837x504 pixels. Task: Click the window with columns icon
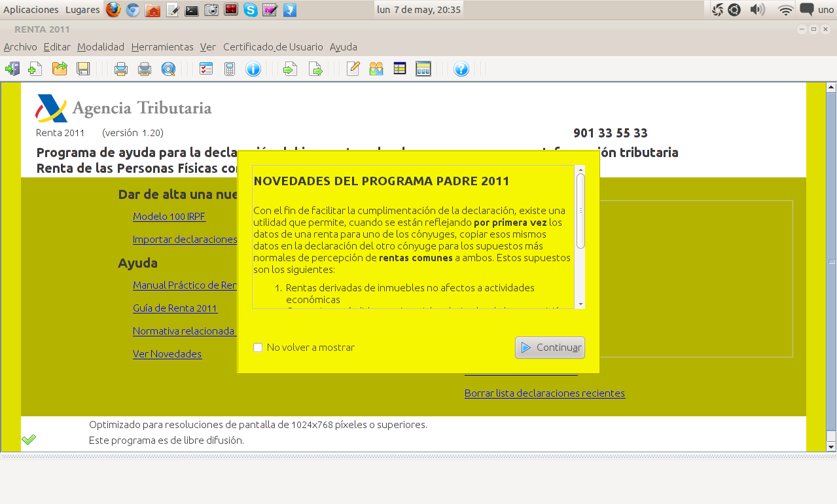[423, 69]
